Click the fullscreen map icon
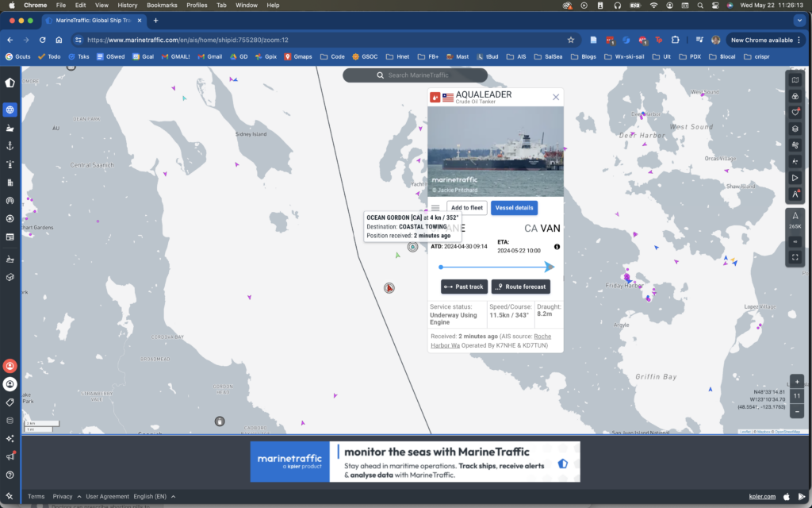 pyautogui.click(x=795, y=257)
